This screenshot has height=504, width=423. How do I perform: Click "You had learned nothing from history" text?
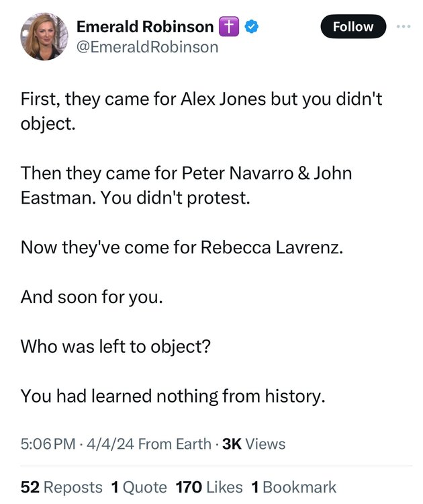(173, 396)
